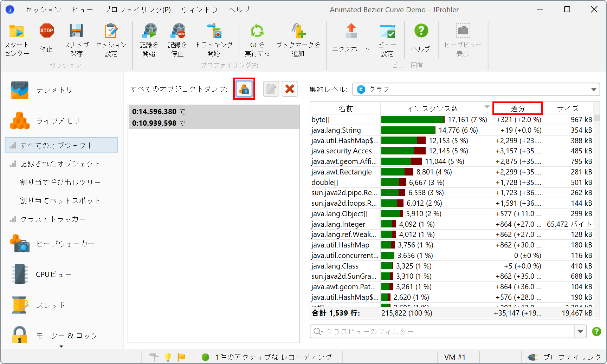Select dump taken at 0:10.939.598

click(x=214, y=123)
